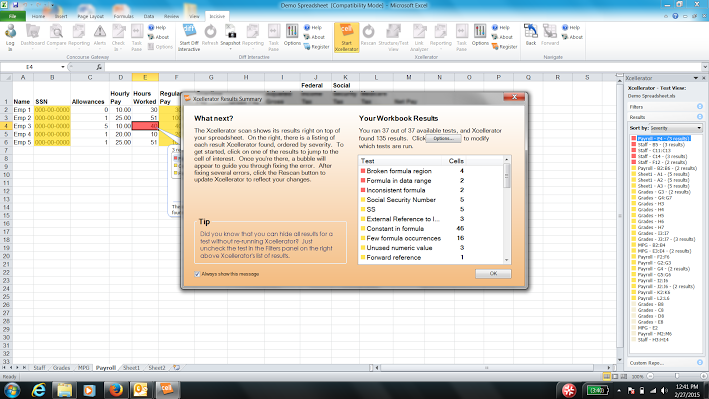Click Help in the Navigate group
The height and width of the screenshot is (399, 709).
tap(571, 28)
